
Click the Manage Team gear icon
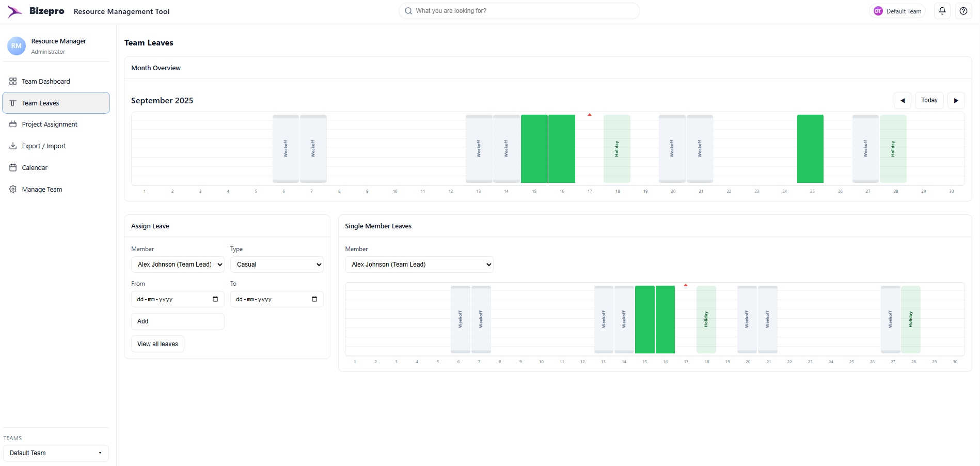click(12, 189)
